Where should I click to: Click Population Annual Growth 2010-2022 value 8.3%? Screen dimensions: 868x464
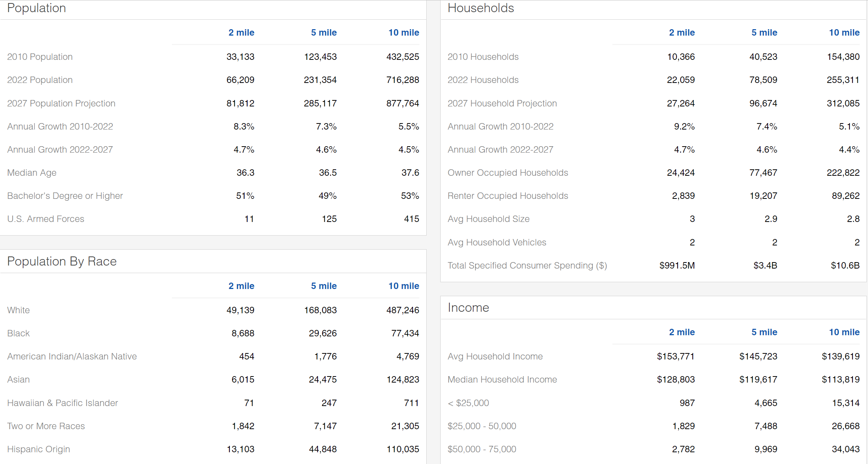[244, 127]
